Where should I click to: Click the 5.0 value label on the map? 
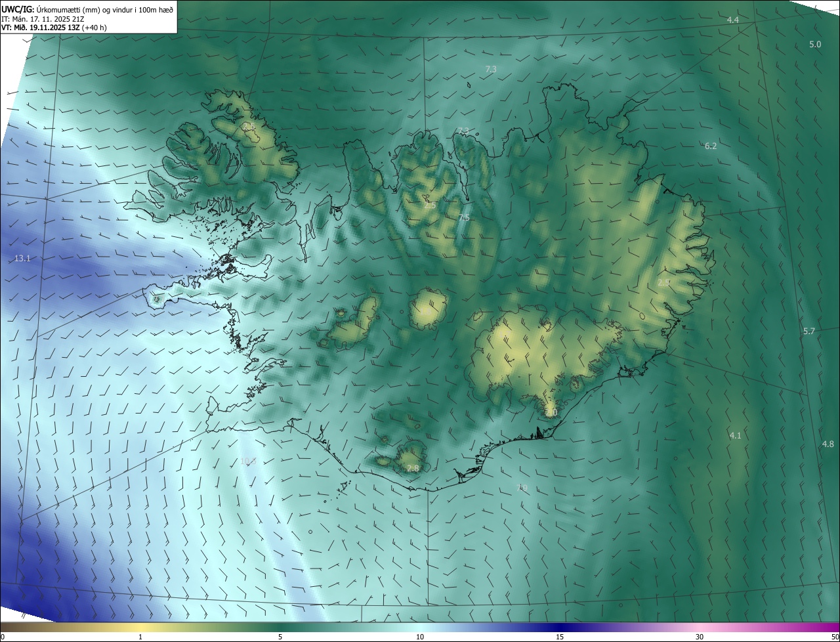tap(815, 44)
